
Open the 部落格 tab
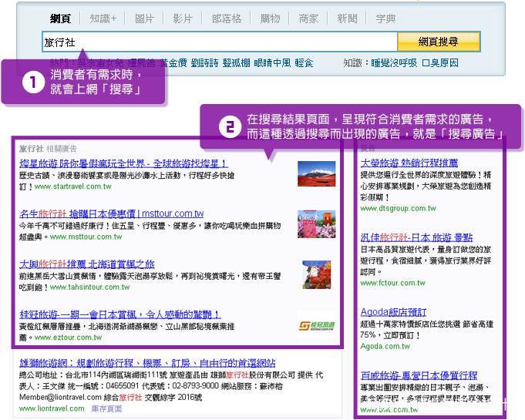click(227, 18)
